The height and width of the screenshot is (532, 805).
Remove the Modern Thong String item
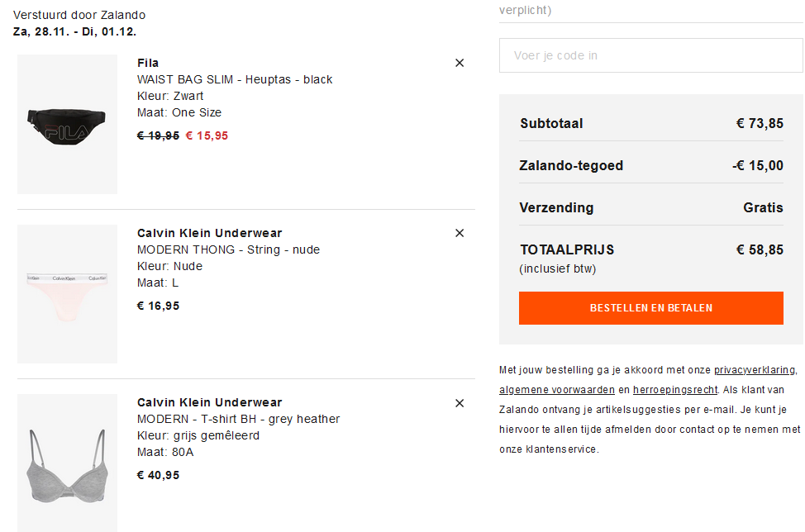coord(460,233)
